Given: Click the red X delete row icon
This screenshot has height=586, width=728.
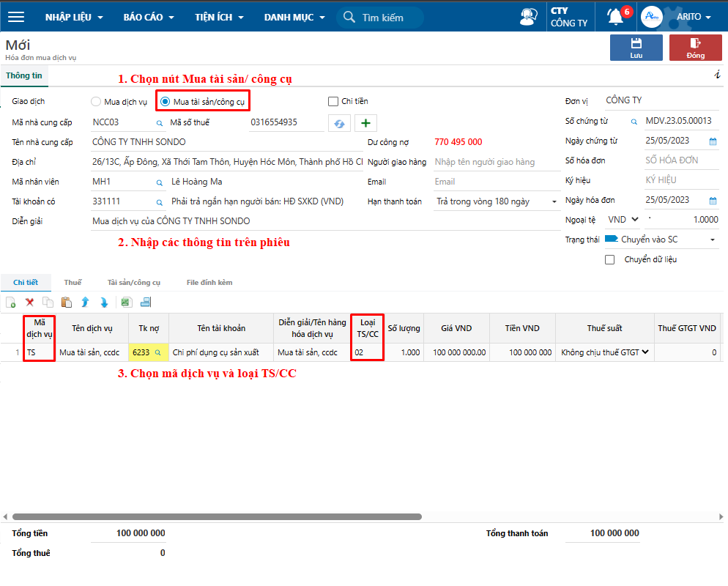Looking at the screenshot, I should pos(30,302).
